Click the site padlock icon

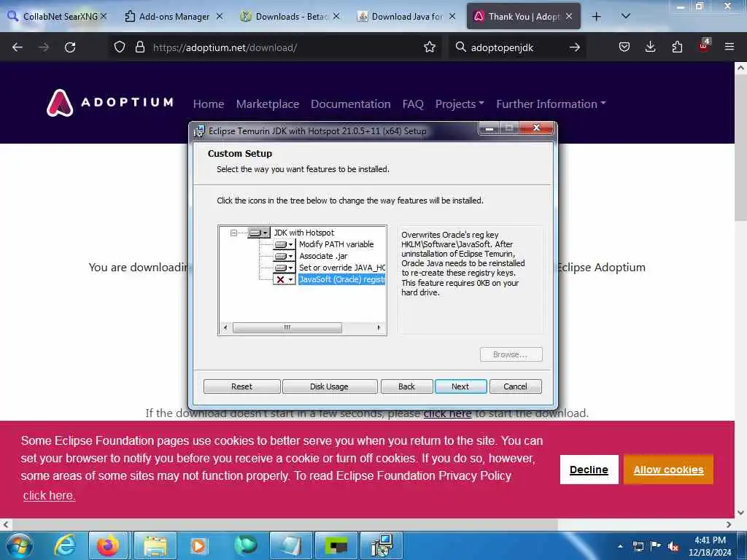(139, 47)
